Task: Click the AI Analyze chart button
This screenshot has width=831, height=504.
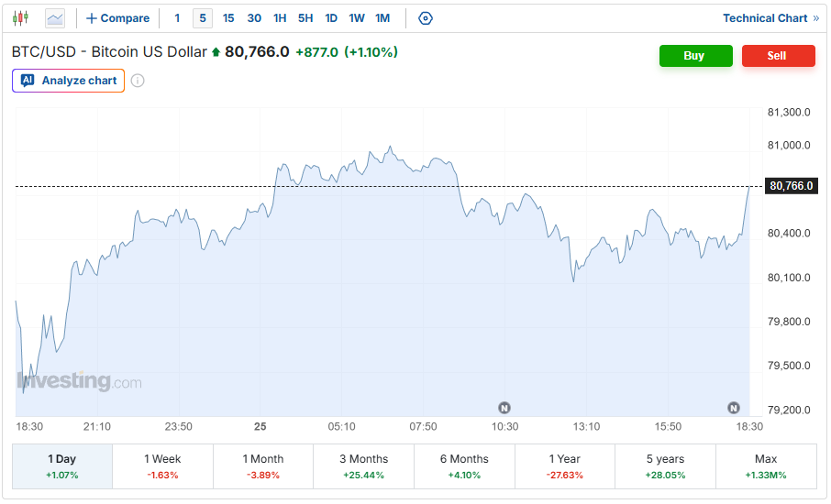Action: [69, 81]
